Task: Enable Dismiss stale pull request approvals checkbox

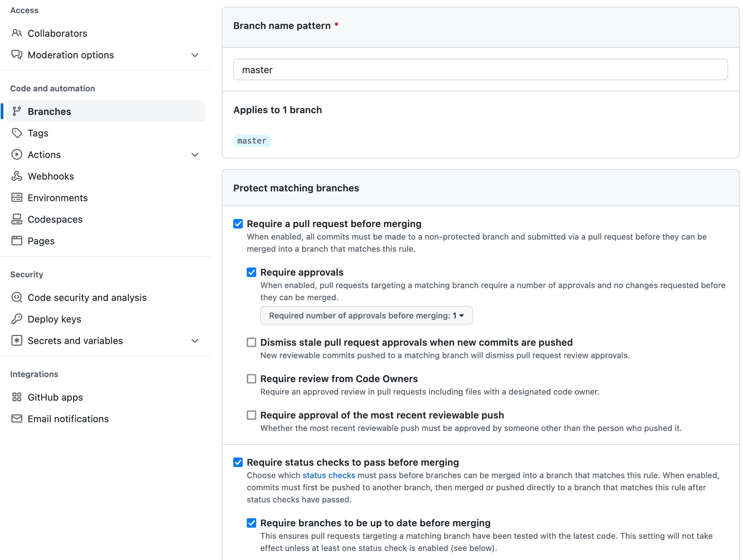Action: click(x=251, y=342)
